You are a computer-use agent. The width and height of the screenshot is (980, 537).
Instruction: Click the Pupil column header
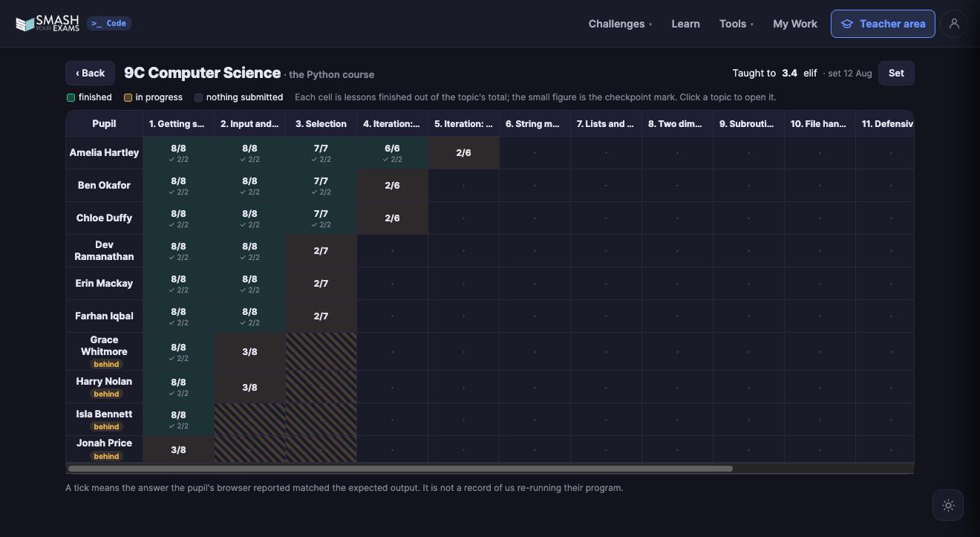pyautogui.click(x=104, y=124)
